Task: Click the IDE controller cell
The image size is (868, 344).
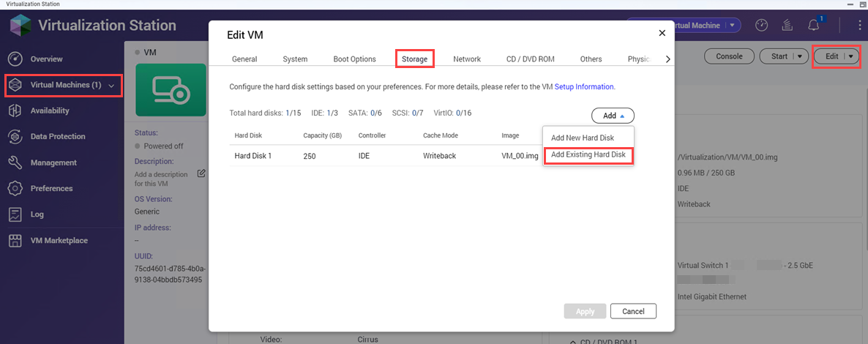Action: pos(364,156)
